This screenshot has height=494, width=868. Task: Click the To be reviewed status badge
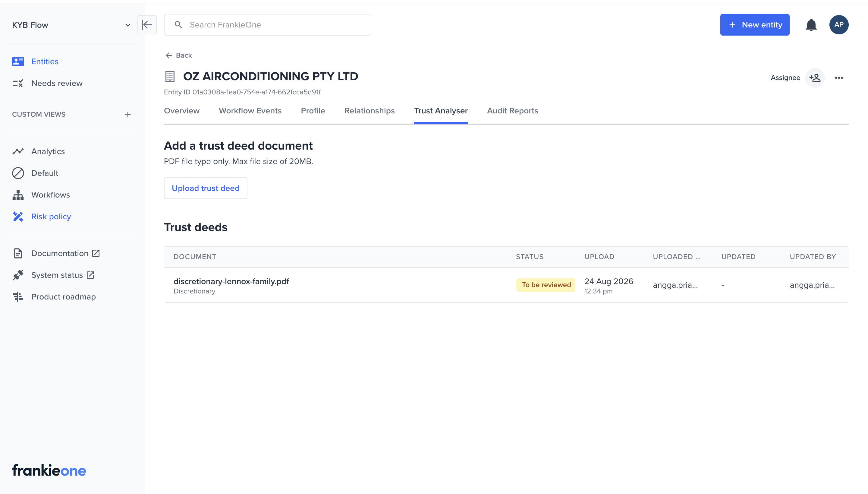(546, 285)
